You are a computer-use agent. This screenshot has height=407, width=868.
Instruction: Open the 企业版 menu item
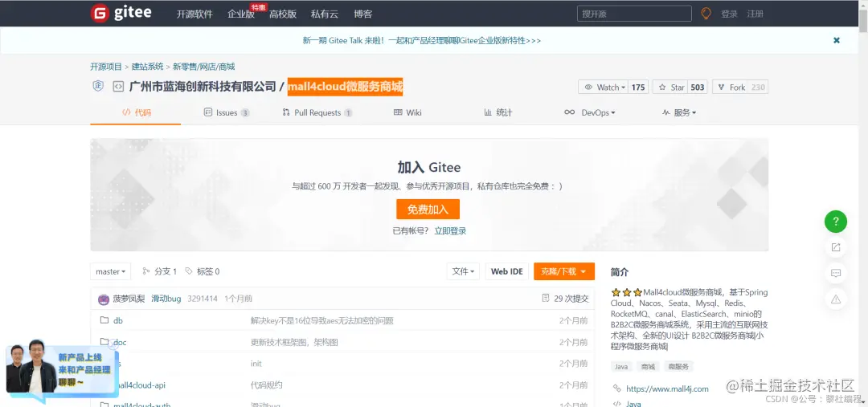tap(241, 14)
